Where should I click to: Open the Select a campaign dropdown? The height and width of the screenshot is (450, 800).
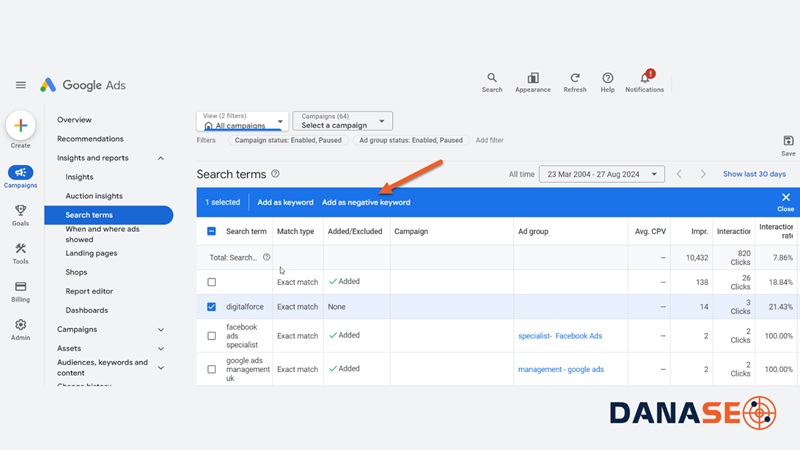pos(342,121)
